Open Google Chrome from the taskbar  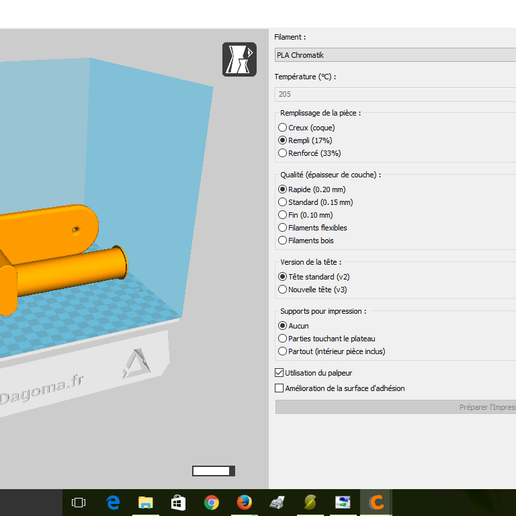(x=211, y=502)
